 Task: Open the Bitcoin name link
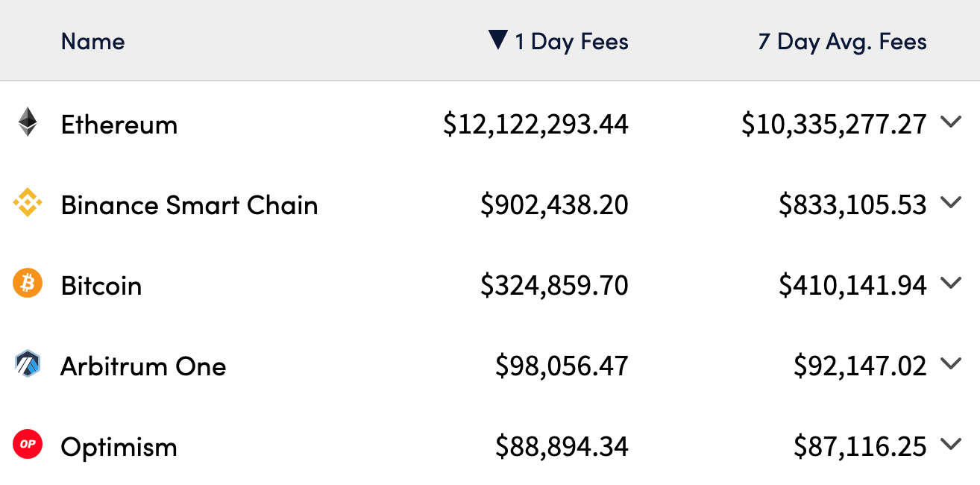pos(101,286)
